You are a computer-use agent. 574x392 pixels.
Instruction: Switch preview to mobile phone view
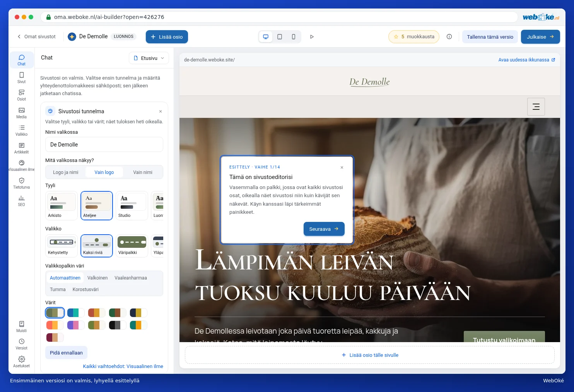294,37
